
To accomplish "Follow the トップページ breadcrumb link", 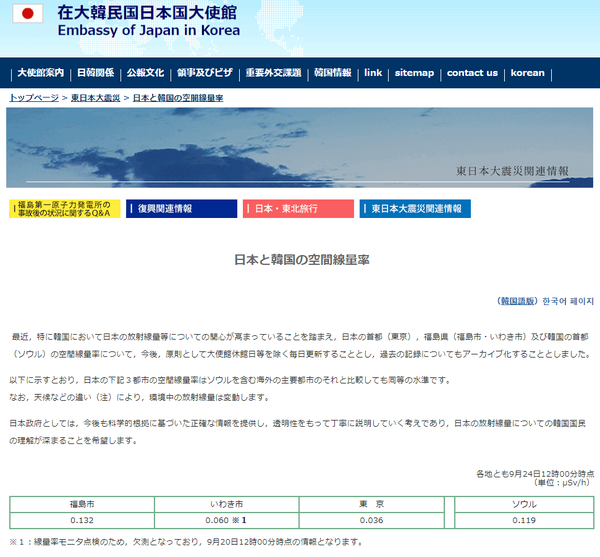I will pos(34,98).
